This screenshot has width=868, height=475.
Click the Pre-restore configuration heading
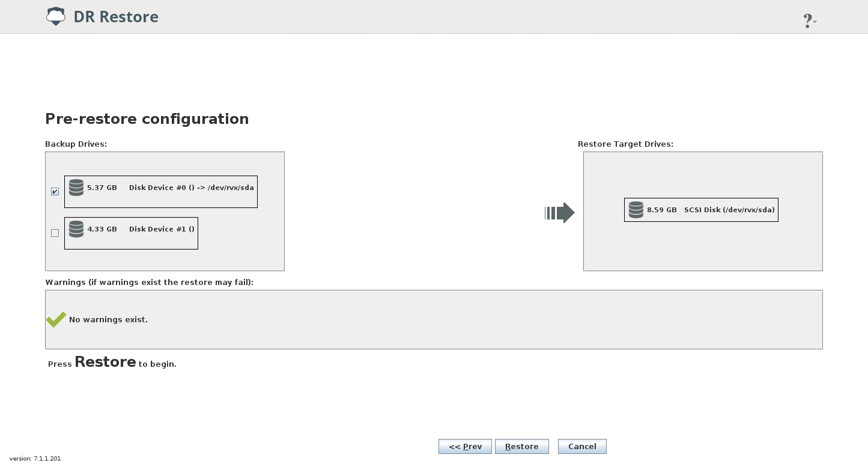tap(147, 119)
